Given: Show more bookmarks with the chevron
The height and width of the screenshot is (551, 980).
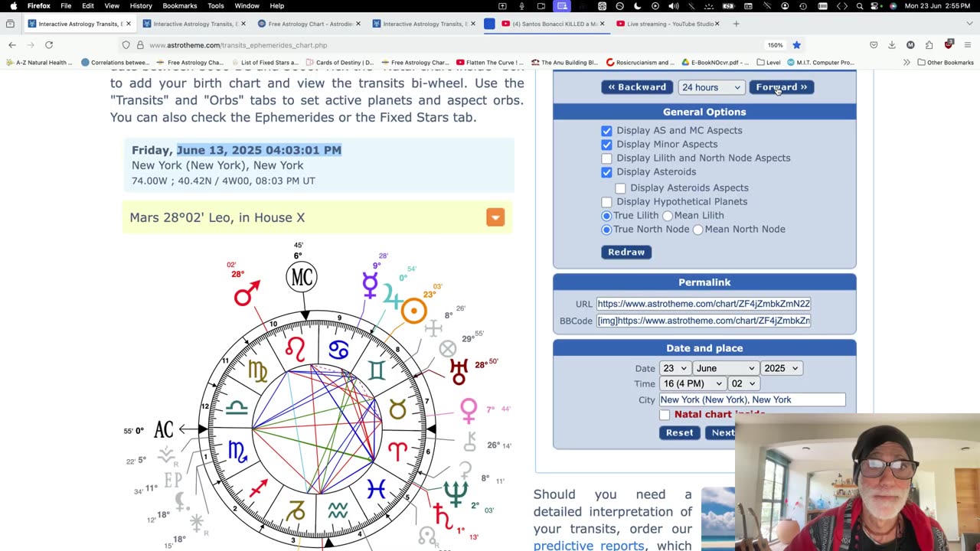Looking at the screenshot, I should 906,62.
